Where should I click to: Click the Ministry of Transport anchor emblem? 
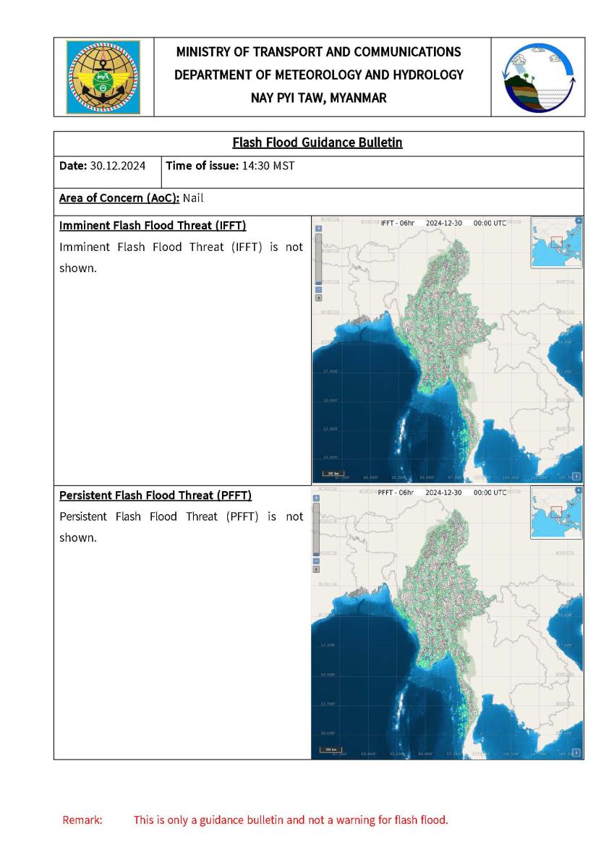click(x=103, y=77)
